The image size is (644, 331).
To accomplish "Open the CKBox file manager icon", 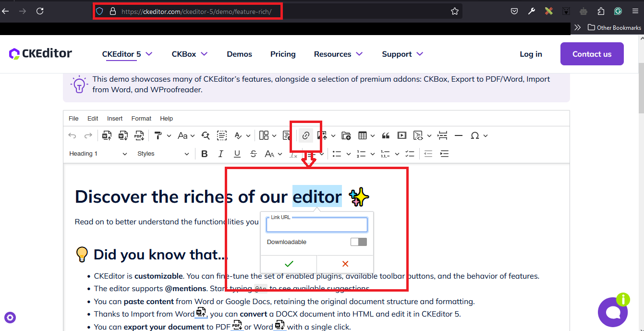I will coord(346,136).
